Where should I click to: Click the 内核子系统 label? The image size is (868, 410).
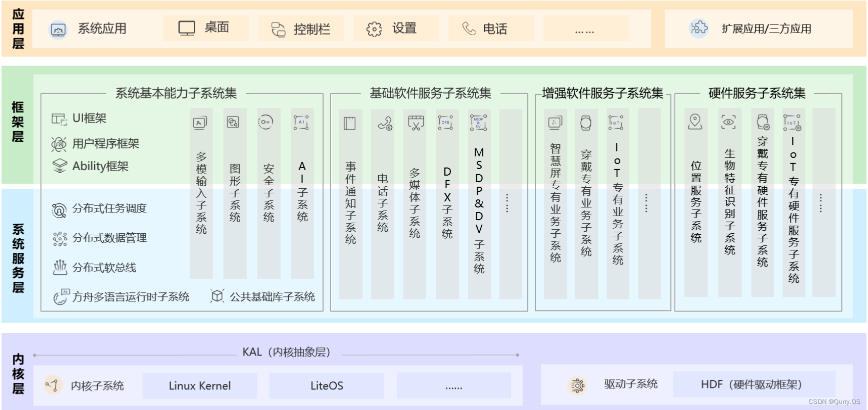[98, 385]
